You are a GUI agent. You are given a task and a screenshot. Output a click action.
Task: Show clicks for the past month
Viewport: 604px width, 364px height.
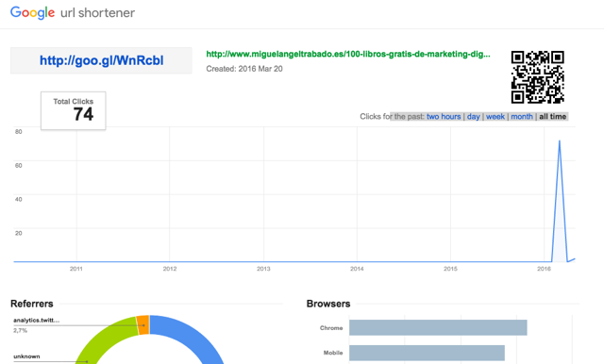pyautogui.click(x=522, y=117)
